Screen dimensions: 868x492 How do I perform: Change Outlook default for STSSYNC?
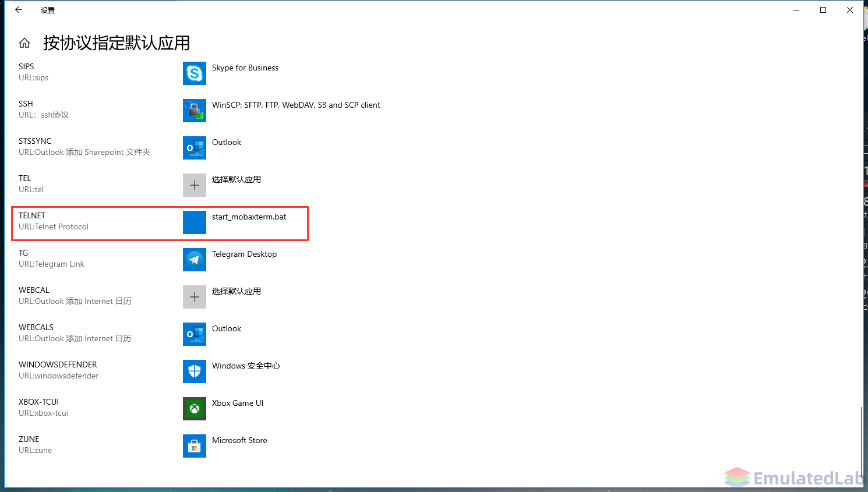pyautogui.click(x=227, y=142)
